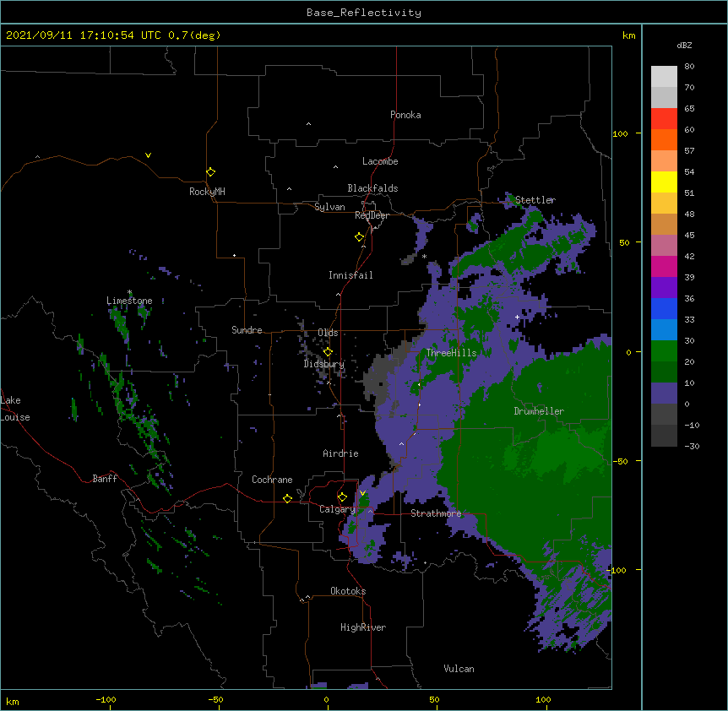Click the Blackfalds city label

372,188
